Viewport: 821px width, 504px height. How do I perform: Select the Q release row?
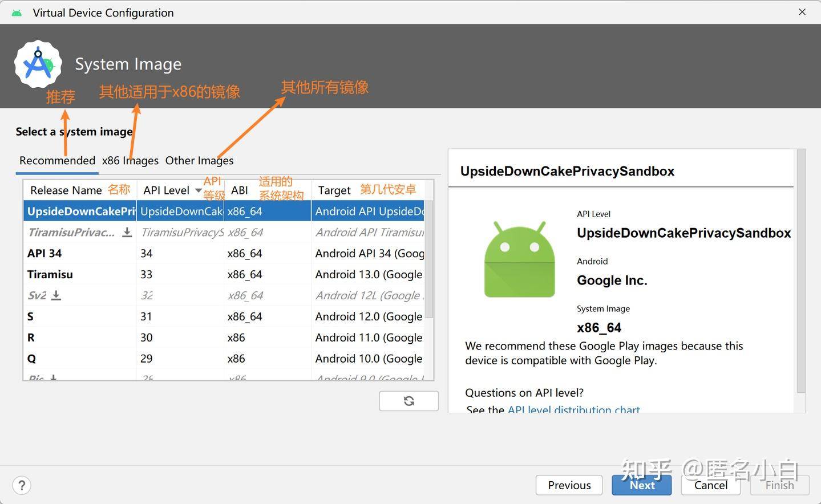(x=225, y=359)
